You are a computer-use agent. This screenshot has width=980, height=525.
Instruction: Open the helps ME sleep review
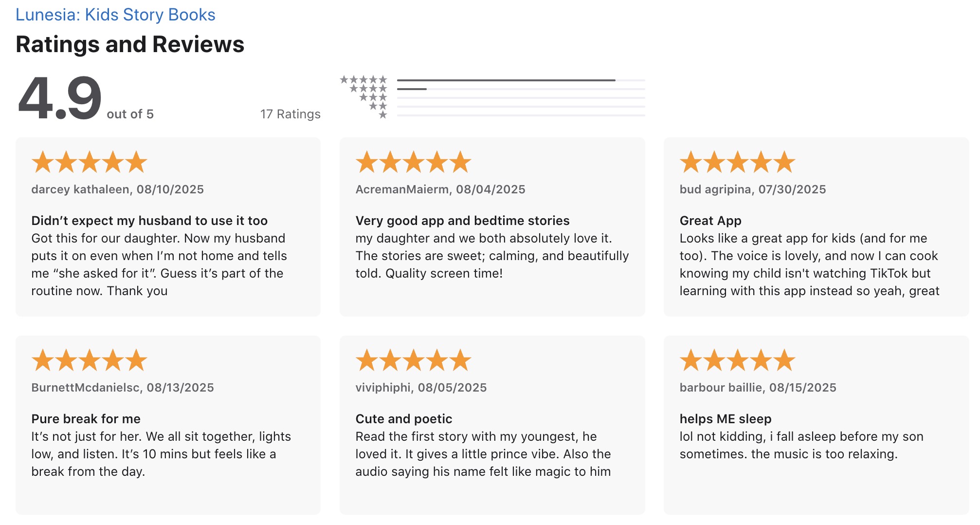tap(816, 425)
